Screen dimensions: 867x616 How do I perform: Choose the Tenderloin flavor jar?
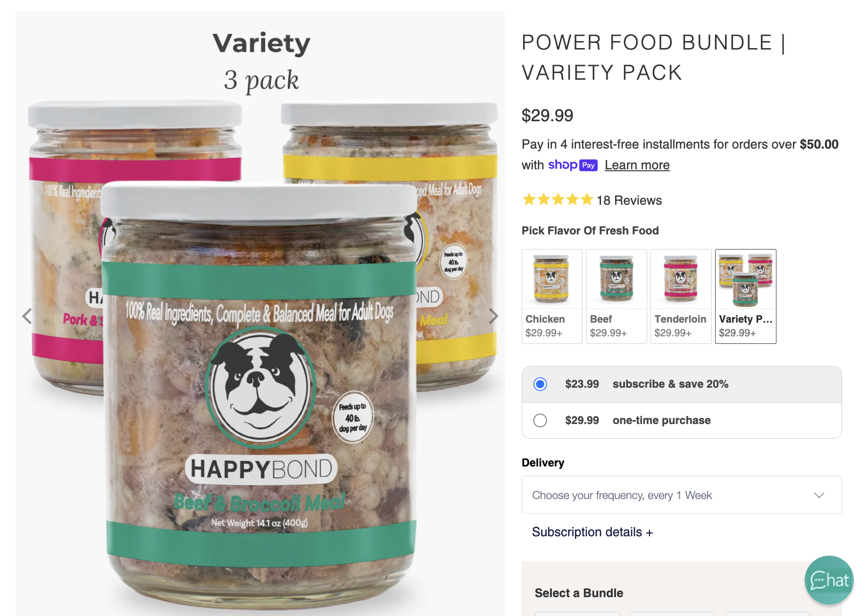[x=681, y=296]
